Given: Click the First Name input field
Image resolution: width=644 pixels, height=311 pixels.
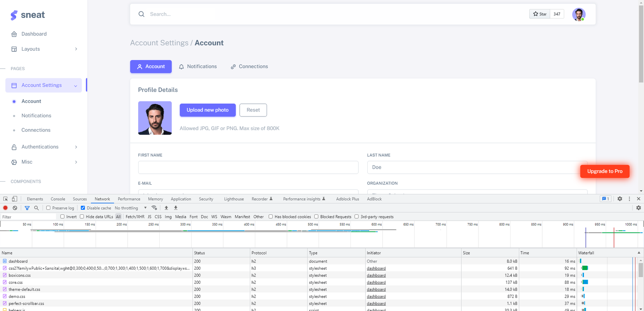Looking at the screenshot, I should click(x=248, y=167).
